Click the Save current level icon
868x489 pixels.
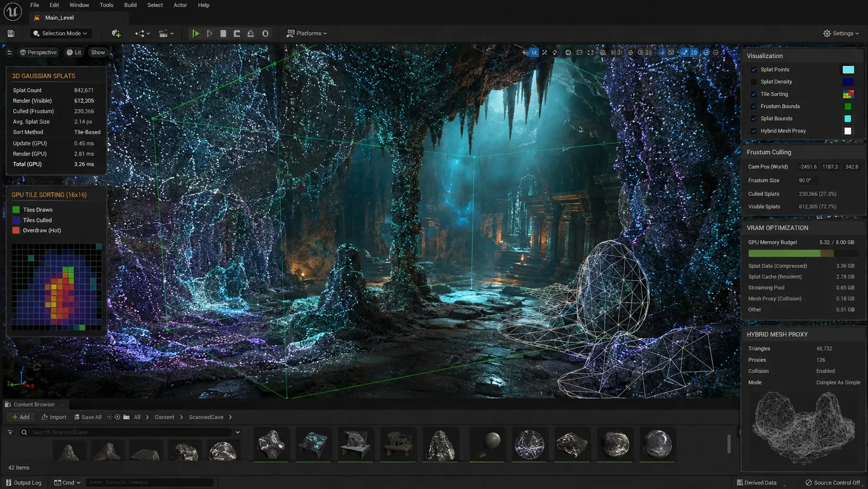(x=11, y=33)
